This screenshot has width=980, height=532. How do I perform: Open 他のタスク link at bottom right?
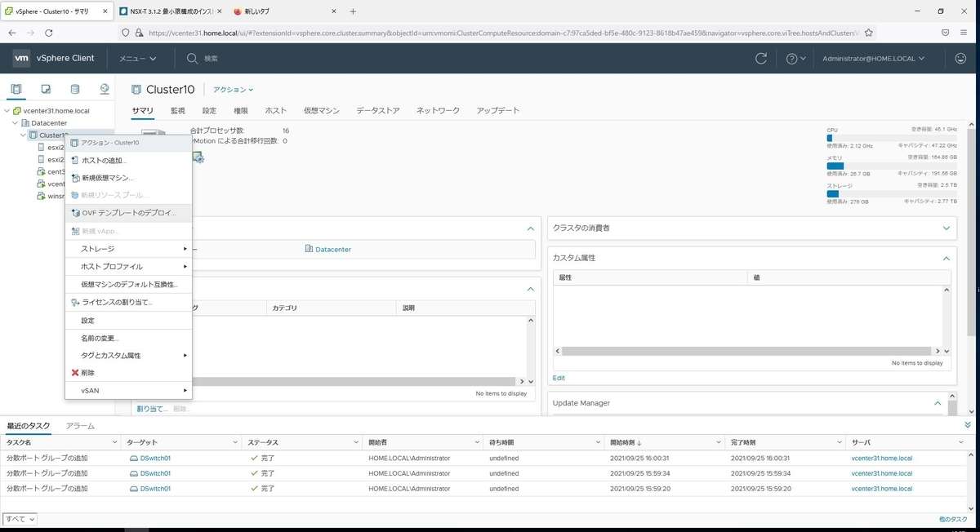(x=953, y=519)
